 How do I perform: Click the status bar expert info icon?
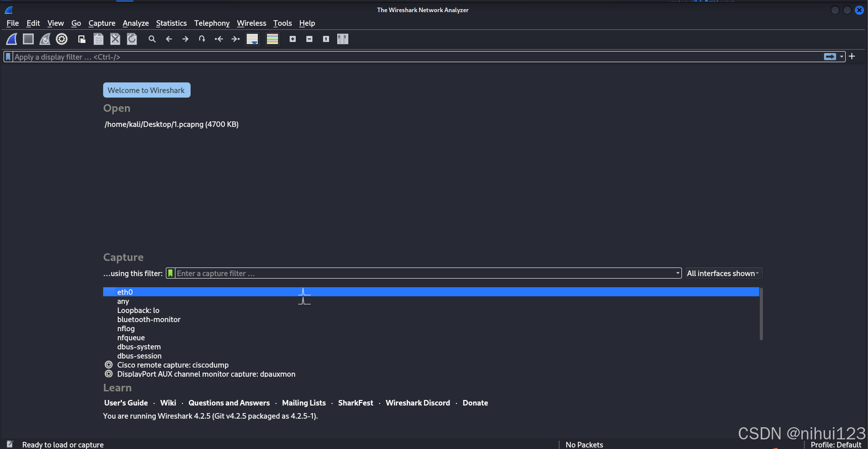(10, 444)
